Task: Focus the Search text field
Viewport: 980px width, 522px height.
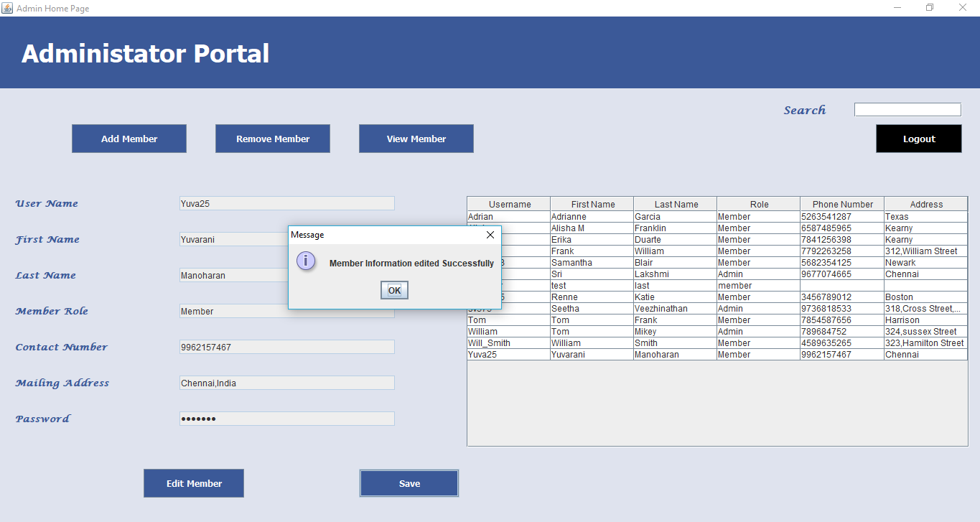Action: (x=907, y=110)
